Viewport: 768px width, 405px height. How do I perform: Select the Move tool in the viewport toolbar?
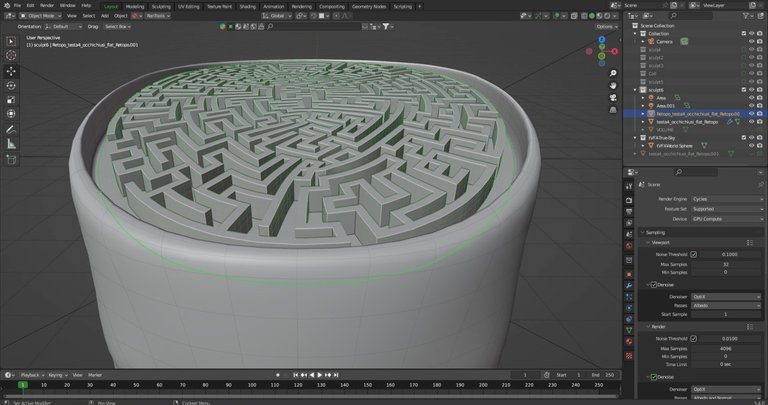point(11,71)
